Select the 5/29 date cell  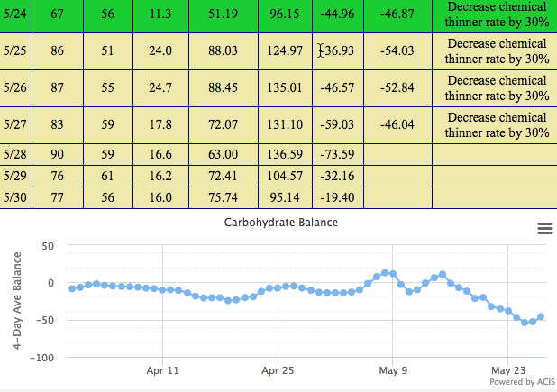coord(14,175)
